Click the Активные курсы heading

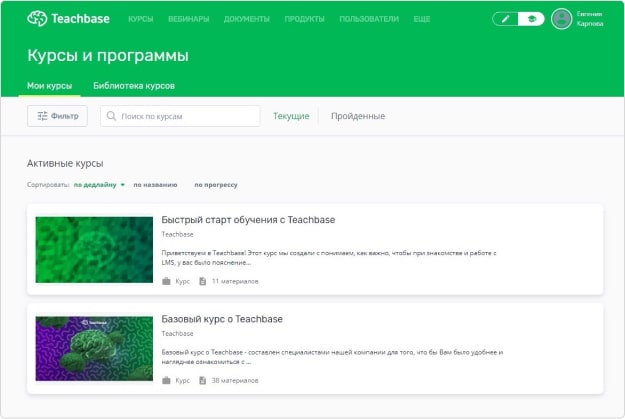tap(65, 163)
